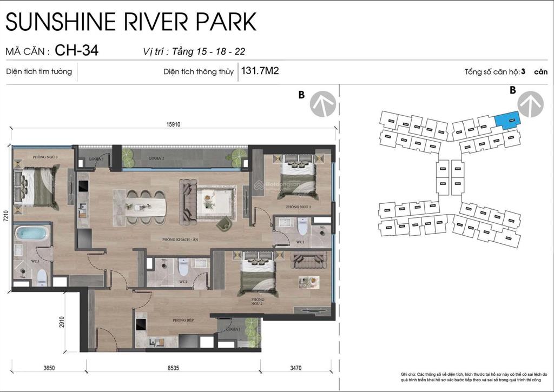Click the '8535' bottom dimension
This screenshot has height=392, width=554.
(173, 368)
